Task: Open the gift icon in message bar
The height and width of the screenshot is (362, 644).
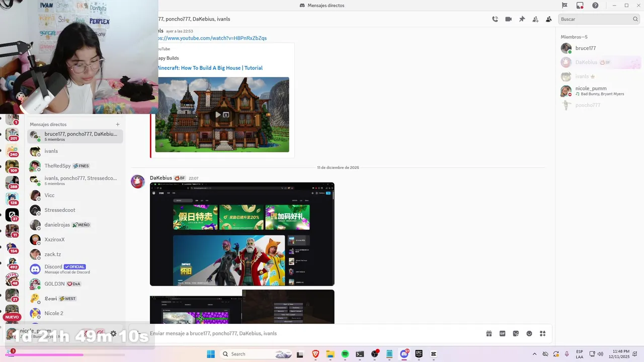Action: [x=489, y=333]
